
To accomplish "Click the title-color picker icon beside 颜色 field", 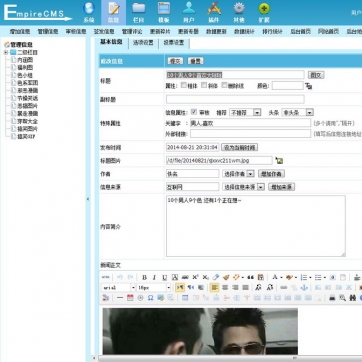I will point(309,86).
